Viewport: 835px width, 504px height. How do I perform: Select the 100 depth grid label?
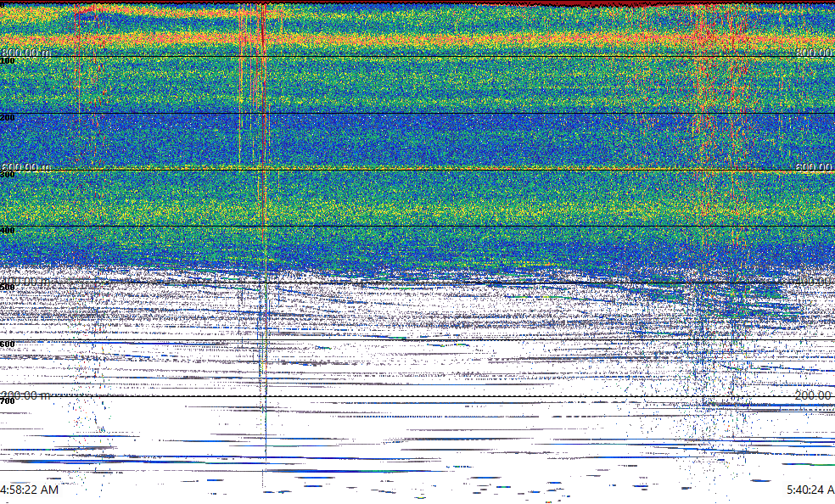[8, 61]
